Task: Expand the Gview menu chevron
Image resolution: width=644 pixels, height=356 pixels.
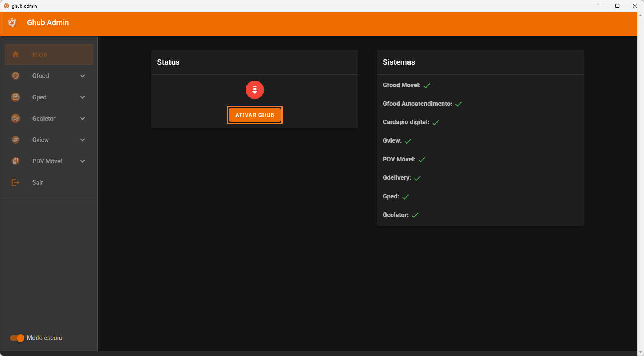Action: 83,140
